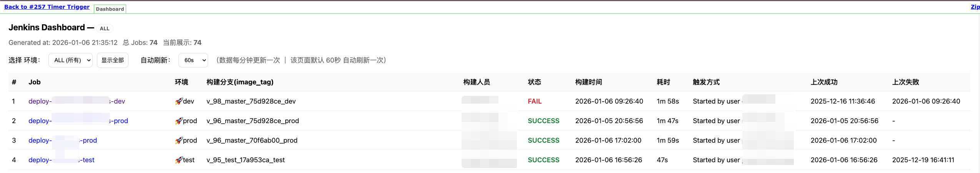The image size is (980, 173).
Task: Click the Zip link at top right
Action: (975, 7)
